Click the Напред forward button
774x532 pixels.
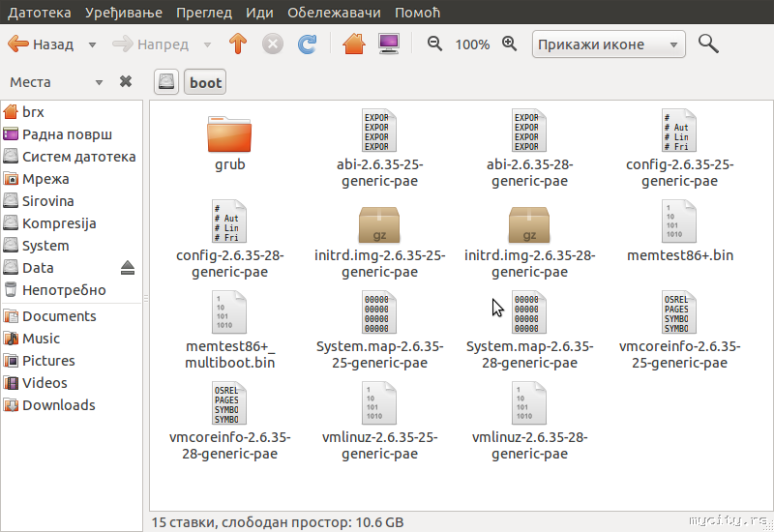tap(151, 44)
